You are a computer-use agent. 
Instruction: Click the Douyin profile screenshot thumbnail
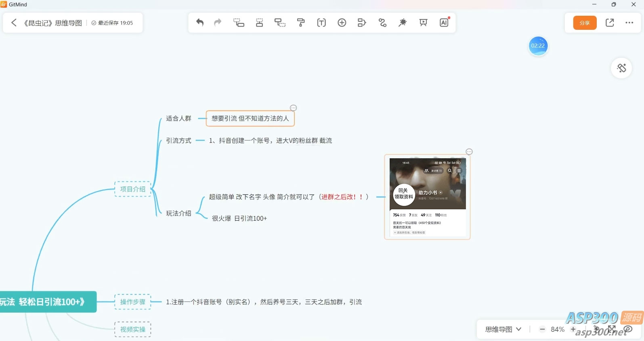coord(427,197)
